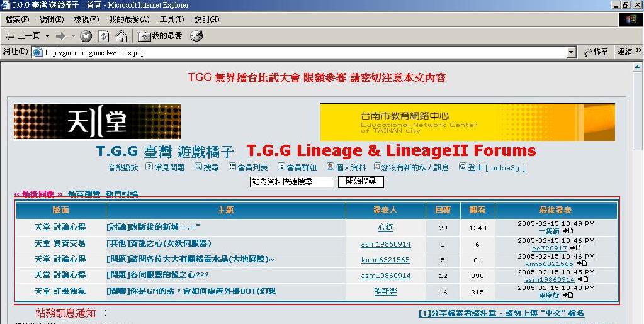Image resolution: width=644 pixels, height=324 pixels.
Task: Click the vertical scrollbar thumb
Action: [638, 112]
